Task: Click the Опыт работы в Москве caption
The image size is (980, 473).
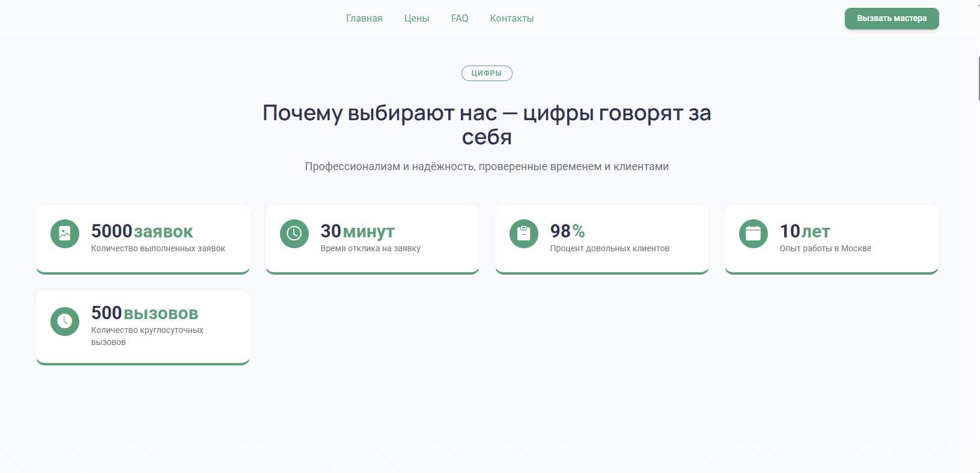Action: click(825, 249)
